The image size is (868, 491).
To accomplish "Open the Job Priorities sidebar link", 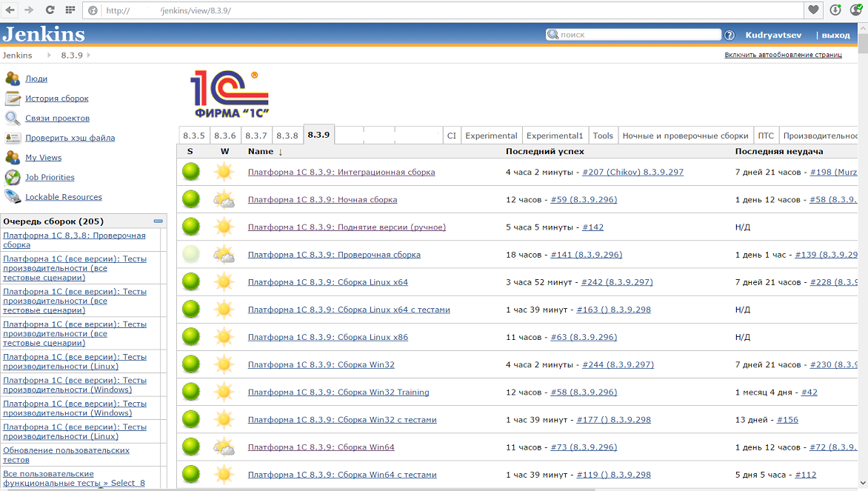I will tap(50, 177).
